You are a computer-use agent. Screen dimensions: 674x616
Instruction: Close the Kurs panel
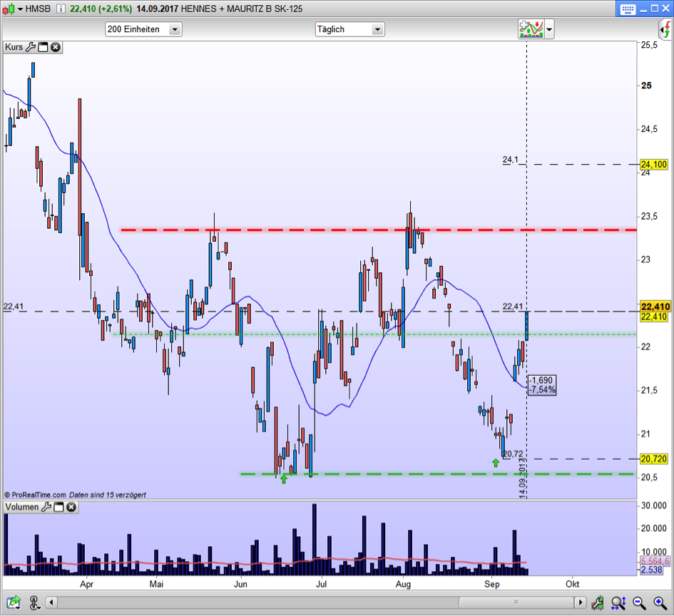point(56,47)
